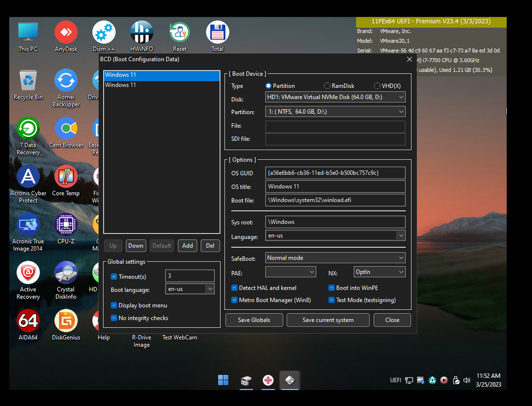This screenshot has width=532, height=406.
Task: Select the RamDisk boot device type
Action: click(327, 86)
